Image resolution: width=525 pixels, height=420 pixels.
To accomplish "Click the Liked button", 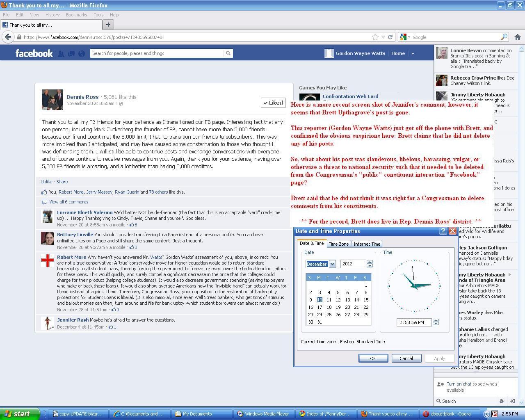I will pos(273,103).
